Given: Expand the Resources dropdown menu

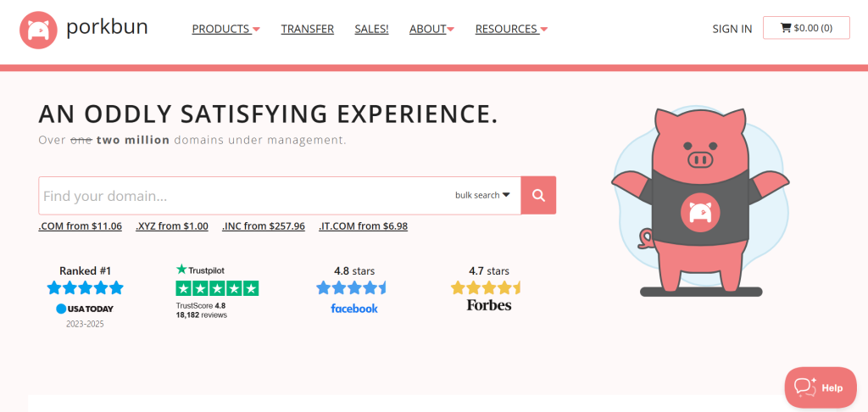Looking at the screenshot, I should tap(511, 29).
